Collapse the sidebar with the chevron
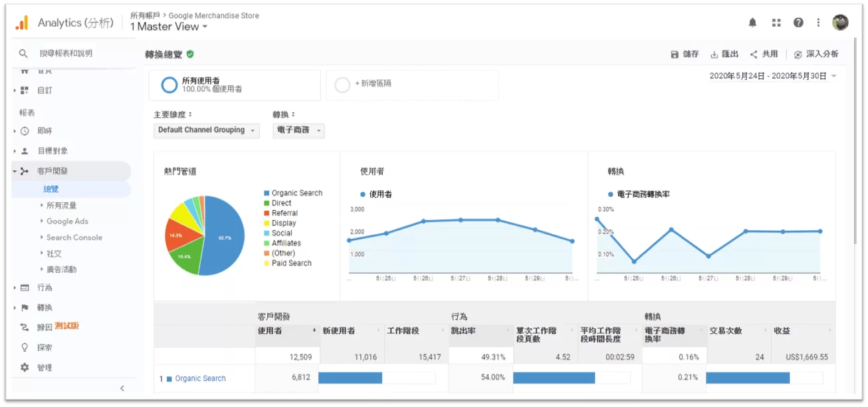This screenshot has height=407, width=868. (x=122, y=388)
